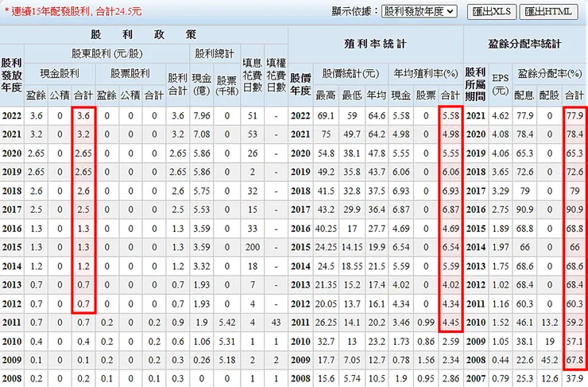Click the 0.26 cash total cell for 2009
588x387 pixels.
pyautogui.click(x=201, y=360)
